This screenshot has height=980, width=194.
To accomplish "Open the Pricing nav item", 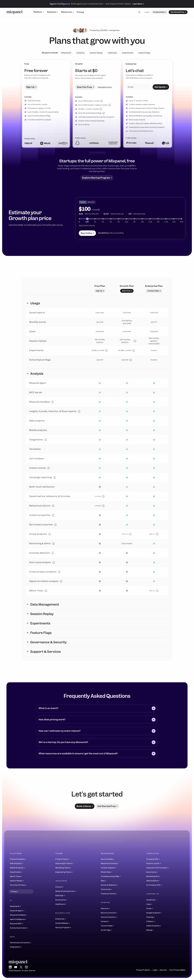I will point(80,12).
